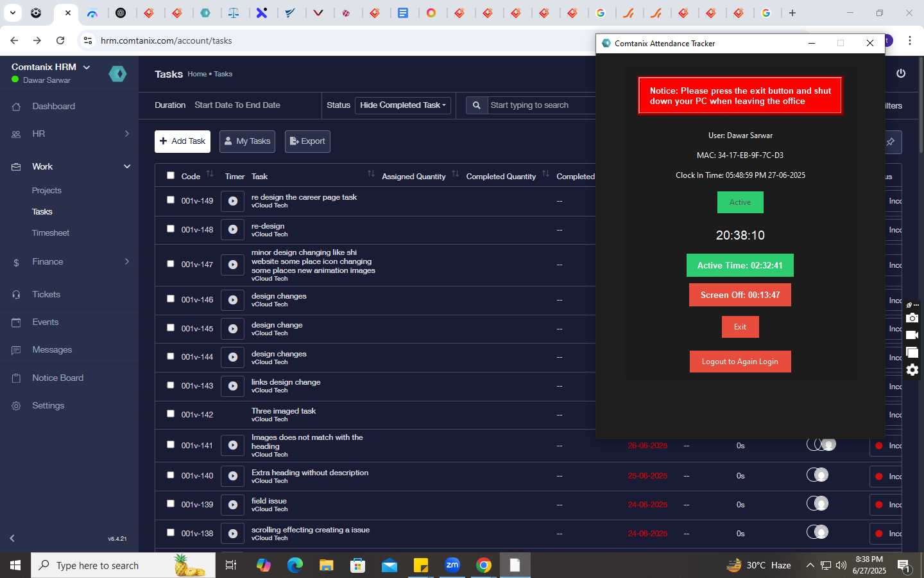This screenshot has height=578, width=924.
Task: Open Microsoft Edge from the taskbar
Action: (x=295, y=565)
